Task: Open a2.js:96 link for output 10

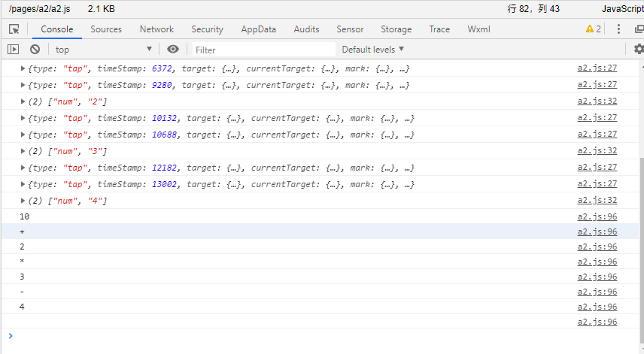Action: [x=597, y=216]
